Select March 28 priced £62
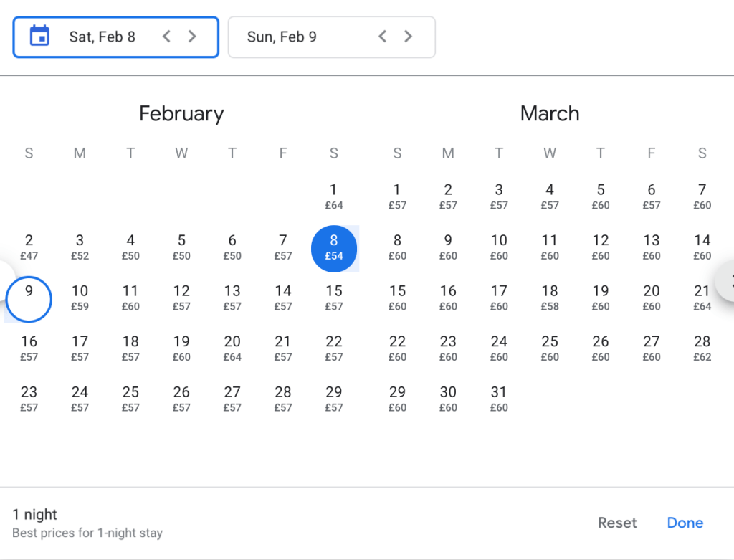This screenshot has width=734, height=560. coord(702,348)
